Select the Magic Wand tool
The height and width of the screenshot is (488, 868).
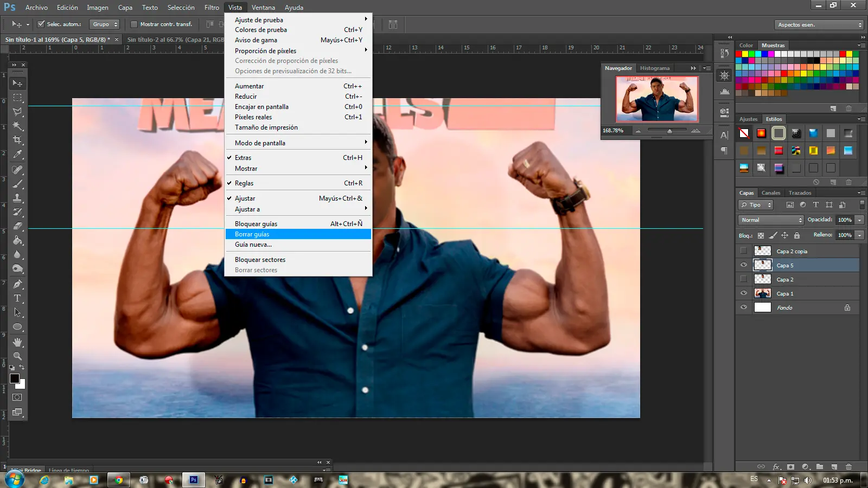[x=17, y=126]
